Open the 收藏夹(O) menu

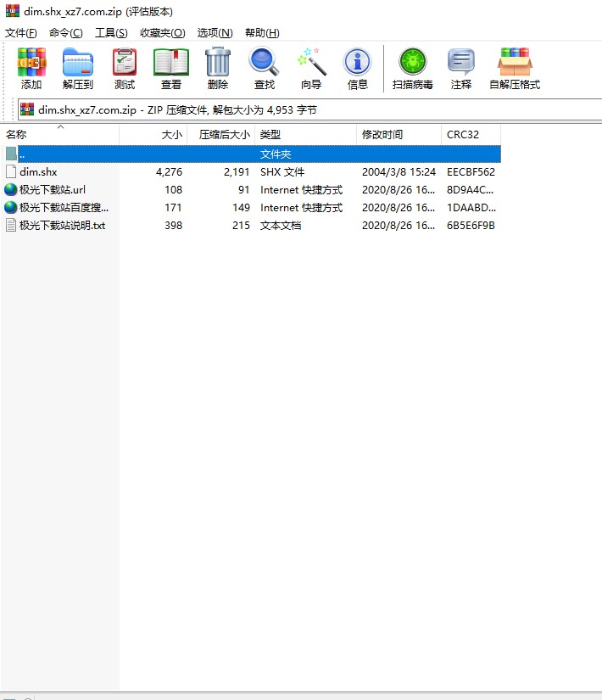pyautogui.click(x=162, y=32)
